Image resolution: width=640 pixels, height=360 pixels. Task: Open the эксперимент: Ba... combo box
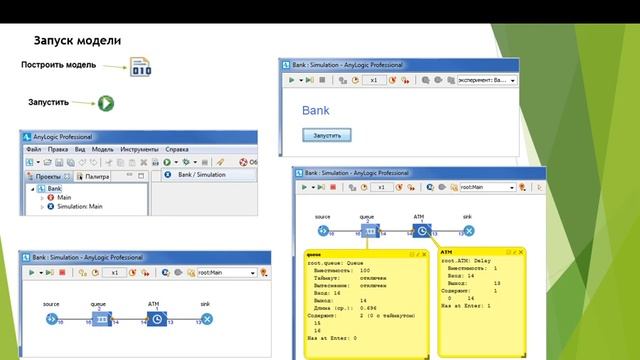click(487, 80)
